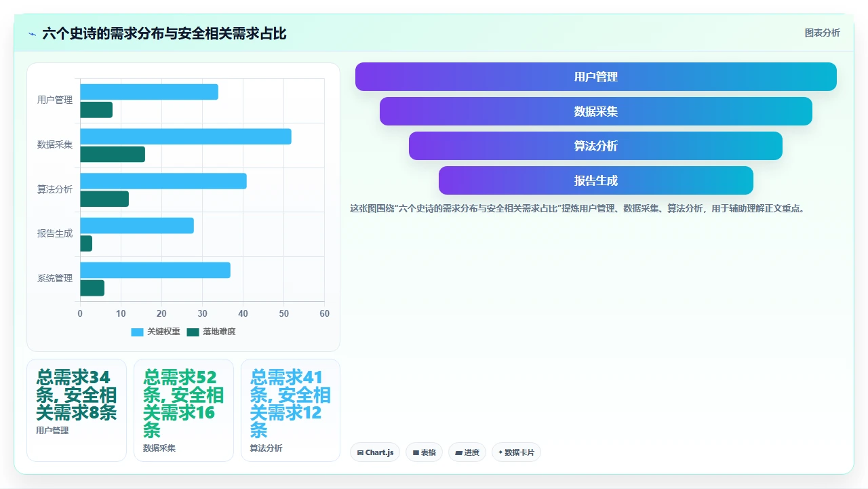Image resolution: width=868 pixels, height=489 pixels.
Task: Click the chart title 六个史诗的需求分布与安全相关需求占比
Action: click(x=164, y=33)
